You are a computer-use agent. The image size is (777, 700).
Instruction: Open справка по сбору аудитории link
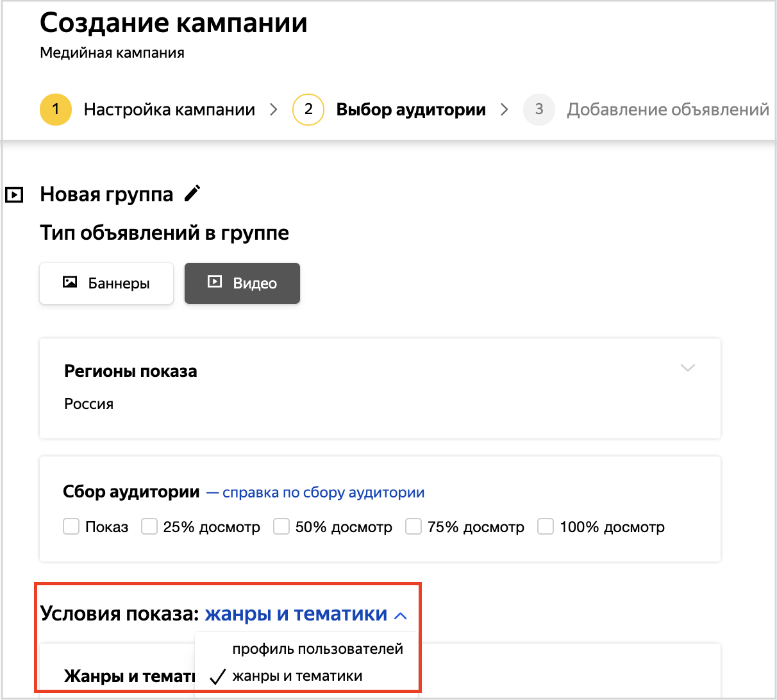tap(323, 492)
